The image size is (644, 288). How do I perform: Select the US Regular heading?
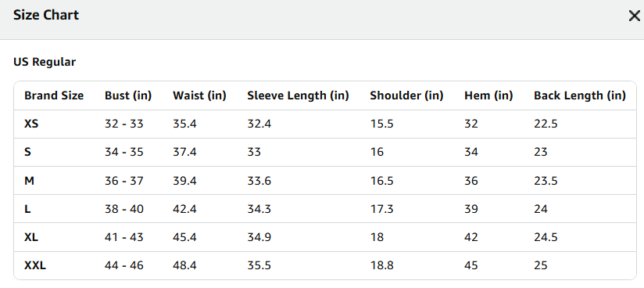point(45,62)
